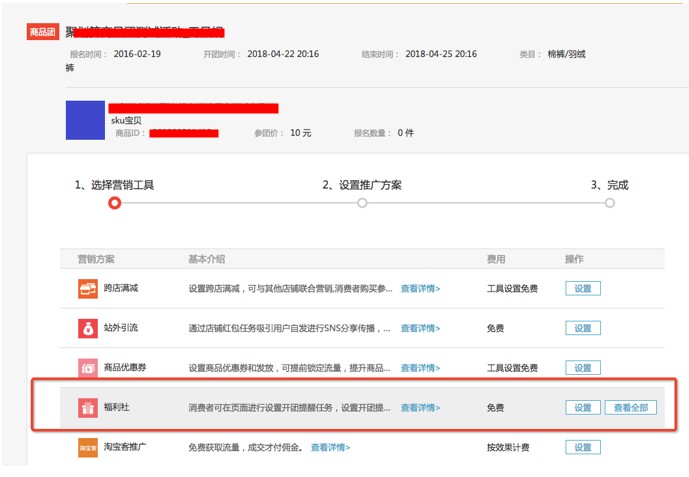The width and height of the screenshot is (689, 477).
Task: Click the 跨店满减 orange icon
Action: pos(88,288)
